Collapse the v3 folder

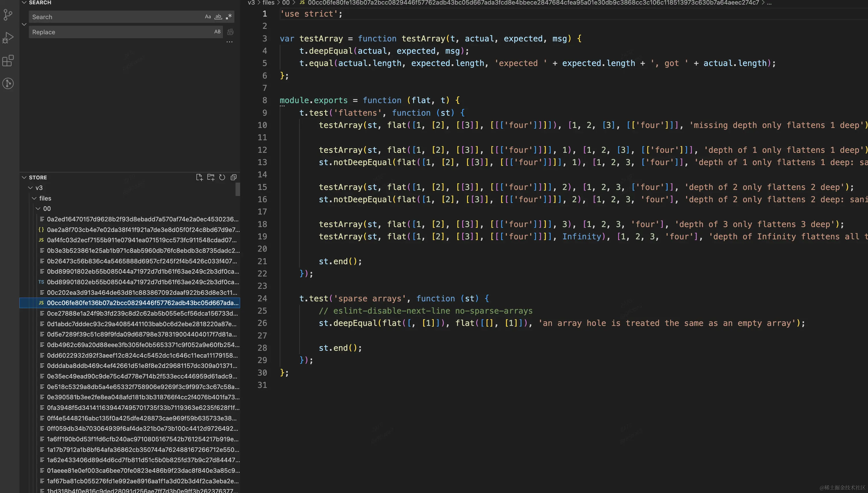(30, 187)
